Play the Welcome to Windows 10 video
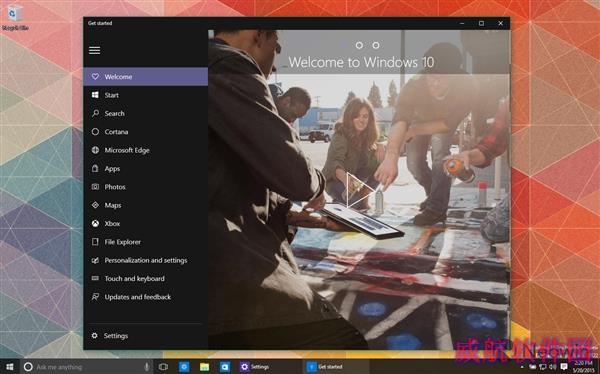 pyautogui.click(x=360, y=190)
